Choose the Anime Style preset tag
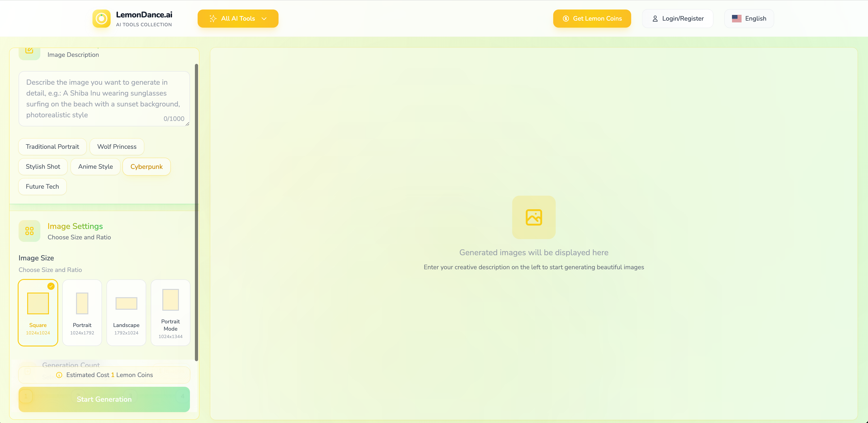The width and height of the screenshot is (868, 423). (95, 167)
